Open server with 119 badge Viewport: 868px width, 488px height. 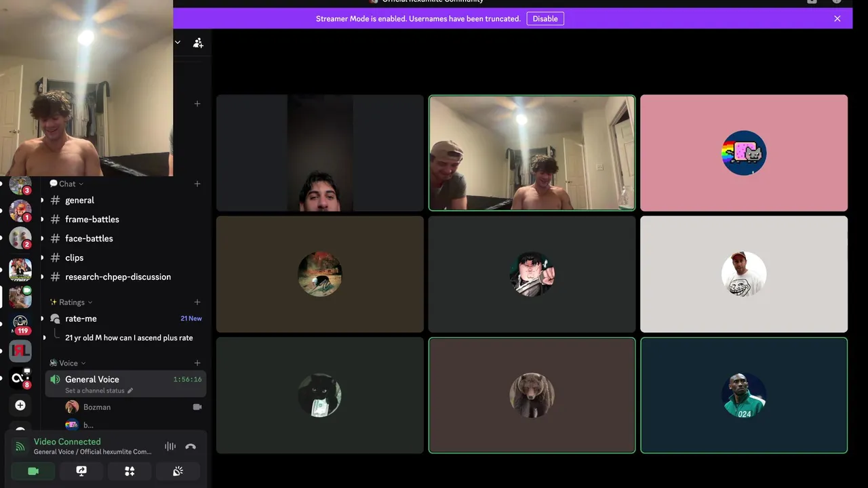point(20,323)
